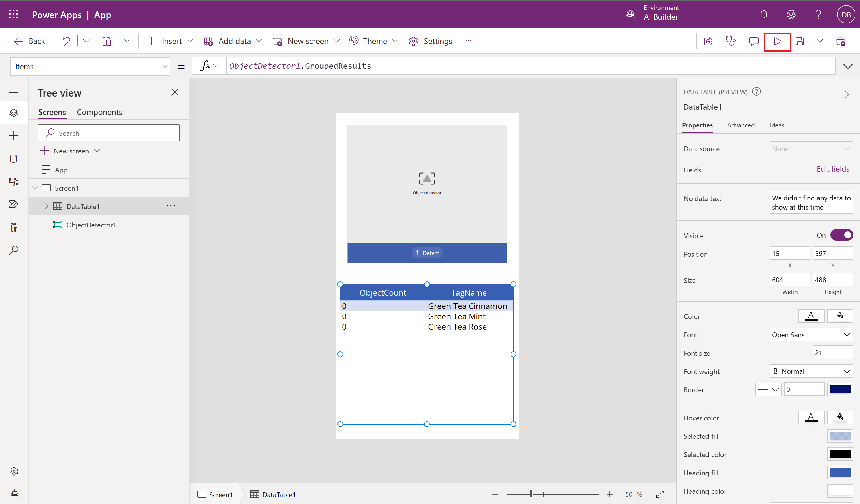Select the Heading fill color swatch

click(x=840, y=472)
